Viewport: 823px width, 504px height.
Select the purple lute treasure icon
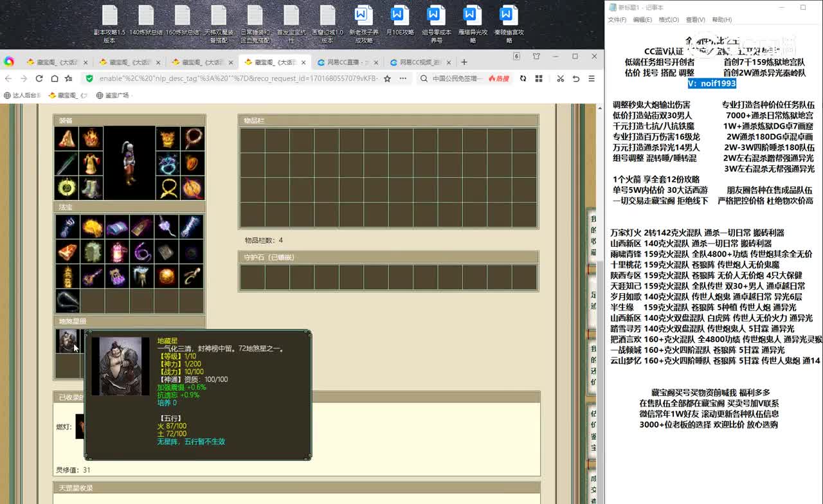click(92, 276)
